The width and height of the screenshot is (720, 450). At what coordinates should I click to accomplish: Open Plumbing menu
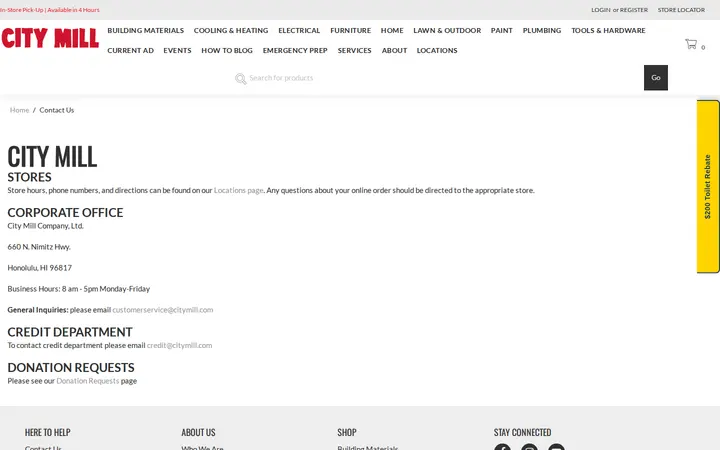542,30
